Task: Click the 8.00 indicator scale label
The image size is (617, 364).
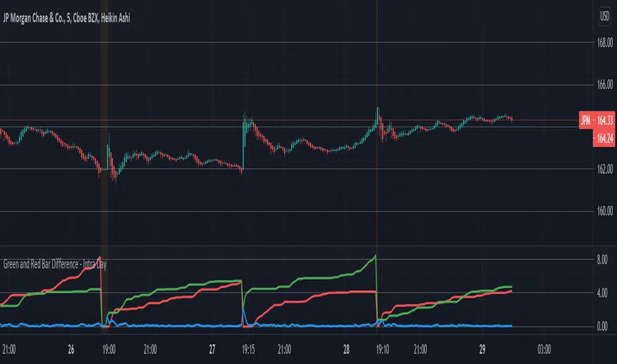Action: point(602,259)
